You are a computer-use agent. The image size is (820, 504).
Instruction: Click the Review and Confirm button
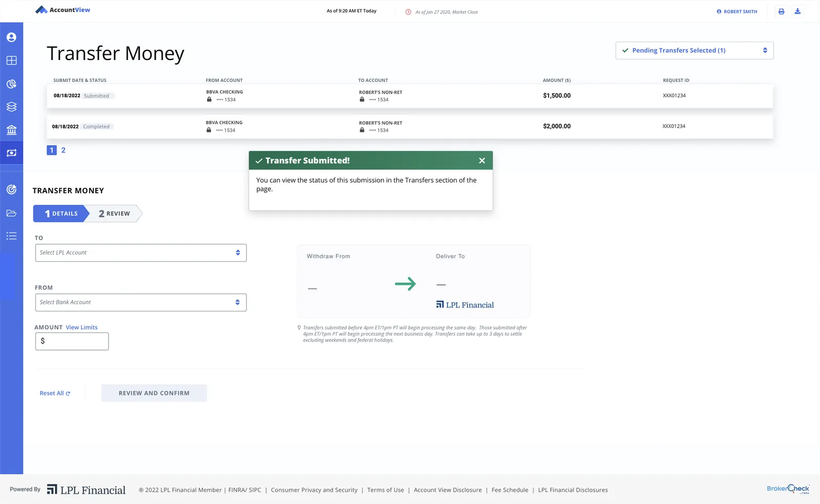pos(154,393)
